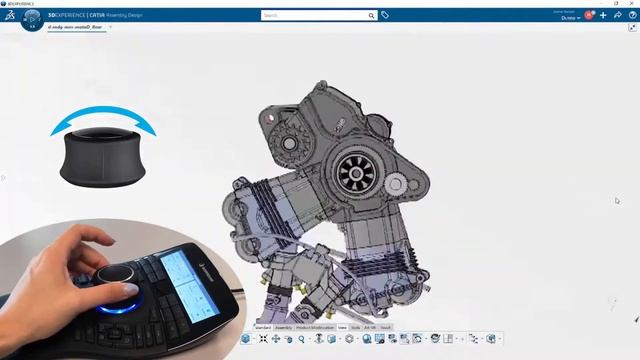Click the gear on the engine's right side
Image resolution: width=640 pixels, height=360 pixels.
[395, 184]
